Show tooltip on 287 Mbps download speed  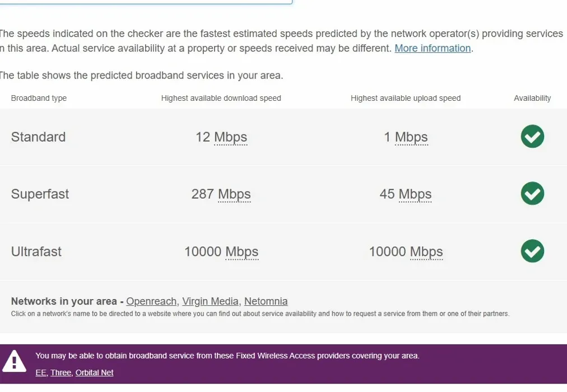coord(234,194)
